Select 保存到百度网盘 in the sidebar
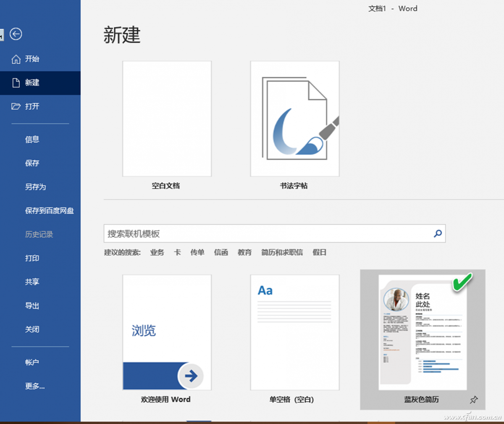504x424 pixels. click(x=50, y=211)
